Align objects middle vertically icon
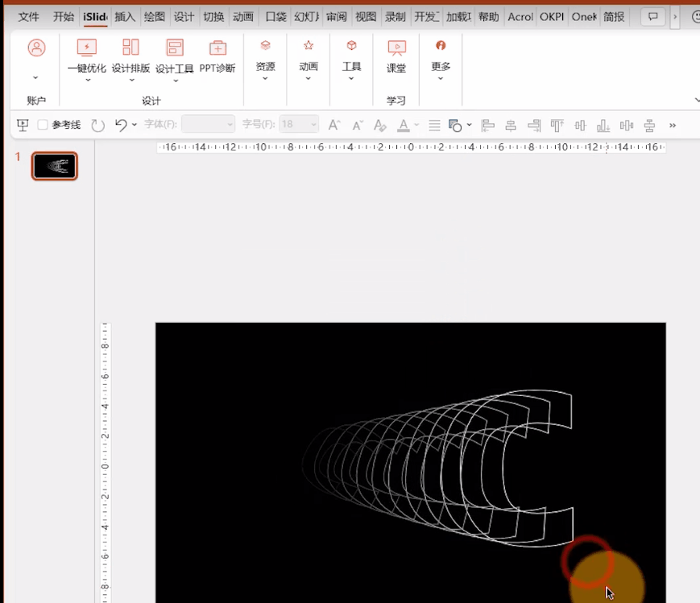Screen dimensions: 700x603 (x=580, y=126)
